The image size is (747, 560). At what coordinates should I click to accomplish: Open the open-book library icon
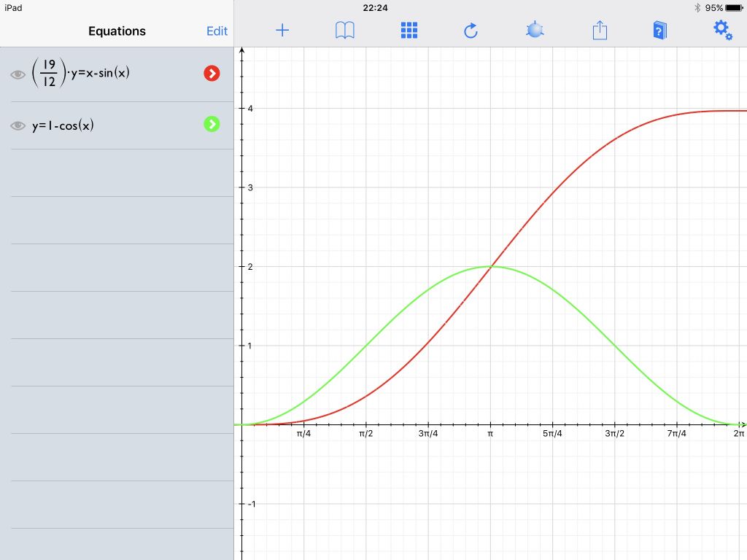point(345,31)
